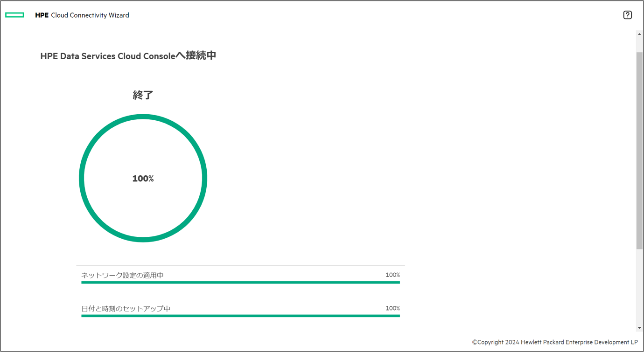This screenshot has width=644, height=352.
Task: Click the Cloud Connectivity Wizard title text
Action: (90, 15)
